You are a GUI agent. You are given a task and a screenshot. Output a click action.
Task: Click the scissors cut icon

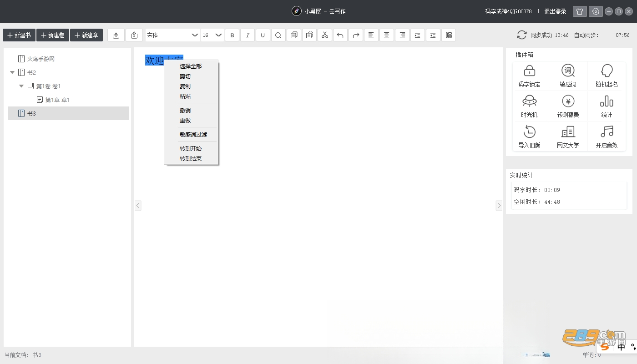(x=325, y=35)
